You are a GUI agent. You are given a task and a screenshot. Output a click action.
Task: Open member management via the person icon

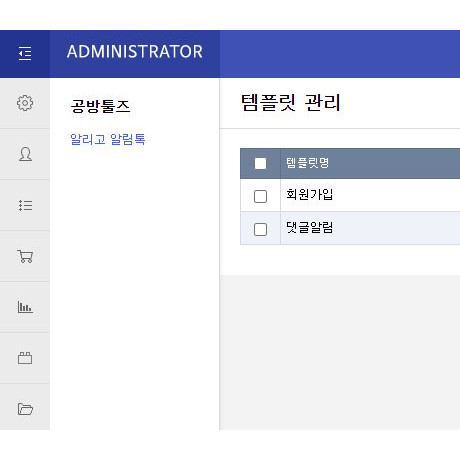click(25, 154)
